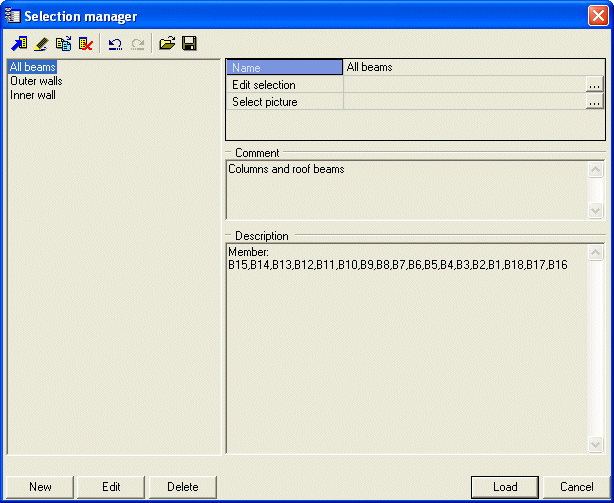This screenshot has width=614, height=503.
Task: Close the Selection manager window
Action: pyautogui.click(x=598, y=16)
